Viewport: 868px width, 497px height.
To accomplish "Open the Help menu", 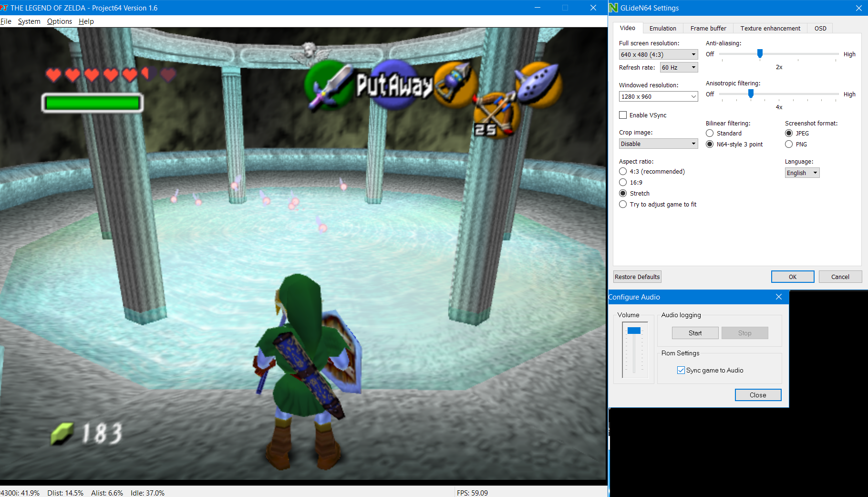I will point(86,21).
